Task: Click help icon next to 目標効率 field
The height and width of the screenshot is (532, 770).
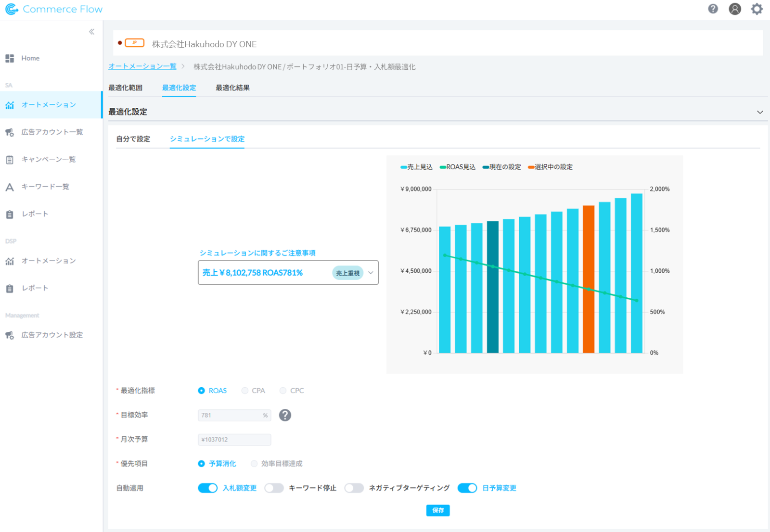Action: pos(285,415)
